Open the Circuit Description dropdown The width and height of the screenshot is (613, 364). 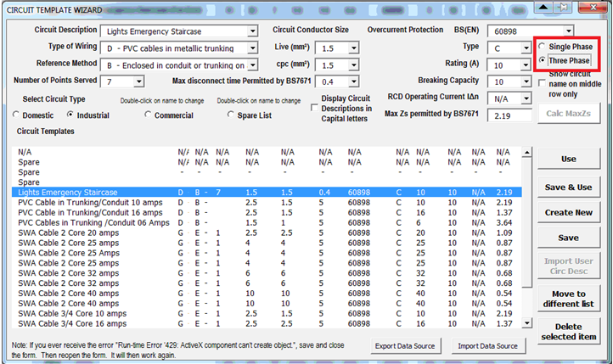(252, 31)
